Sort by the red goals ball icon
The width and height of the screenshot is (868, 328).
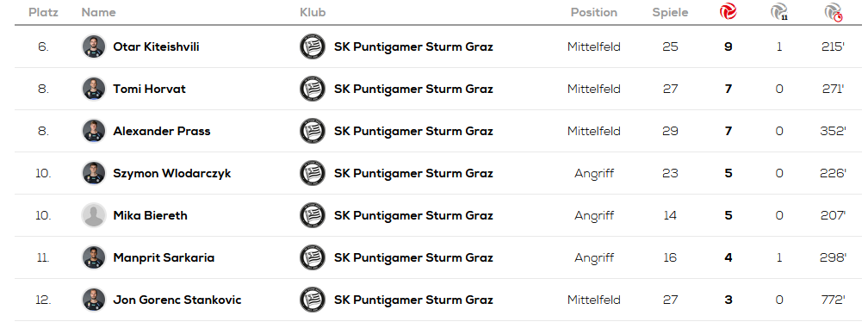coord(728,11)
